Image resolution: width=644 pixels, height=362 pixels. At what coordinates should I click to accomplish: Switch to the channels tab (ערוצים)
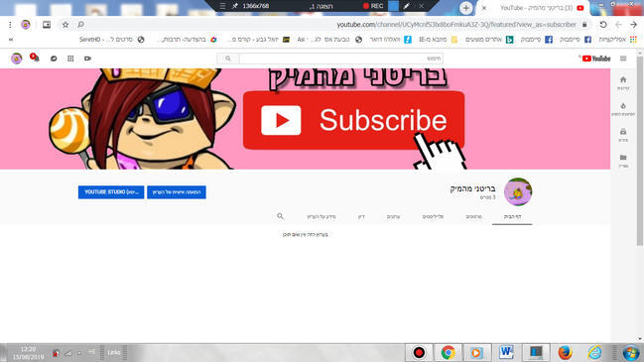[x=393, y=216]
